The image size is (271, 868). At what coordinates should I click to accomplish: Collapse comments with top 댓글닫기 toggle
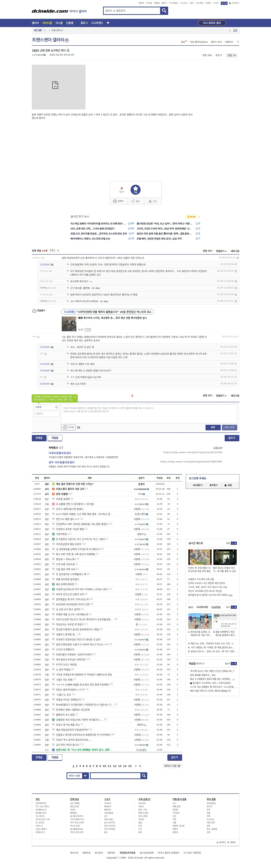221,251
